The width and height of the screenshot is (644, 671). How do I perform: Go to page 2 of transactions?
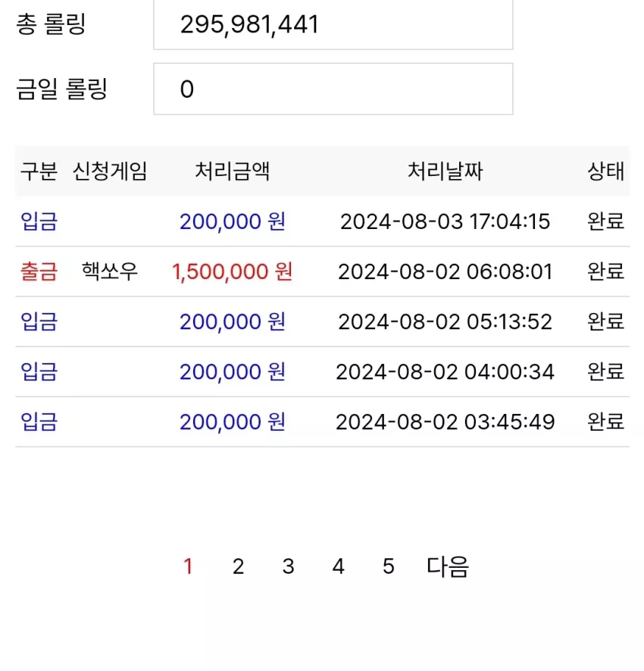coord(238,566)
